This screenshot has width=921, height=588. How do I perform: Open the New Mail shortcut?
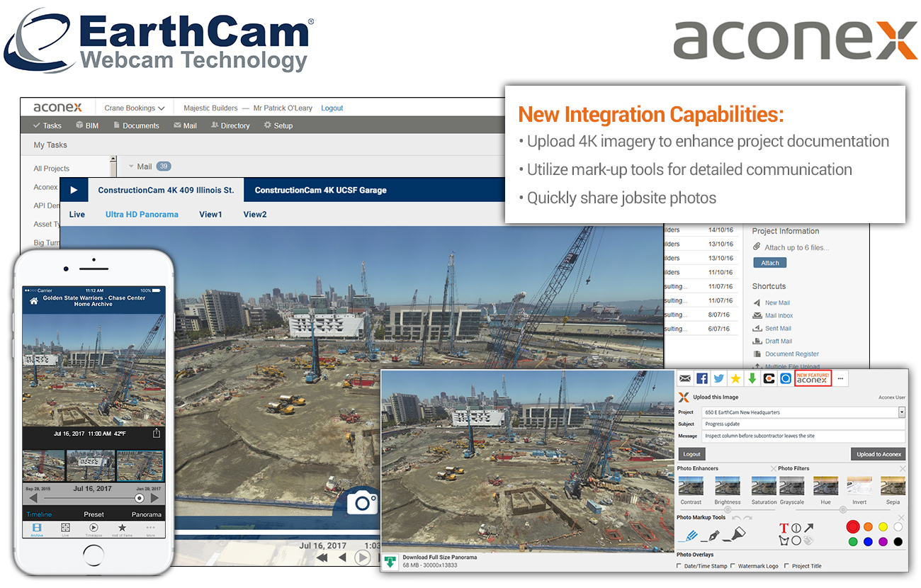click(x=777, y=303)
